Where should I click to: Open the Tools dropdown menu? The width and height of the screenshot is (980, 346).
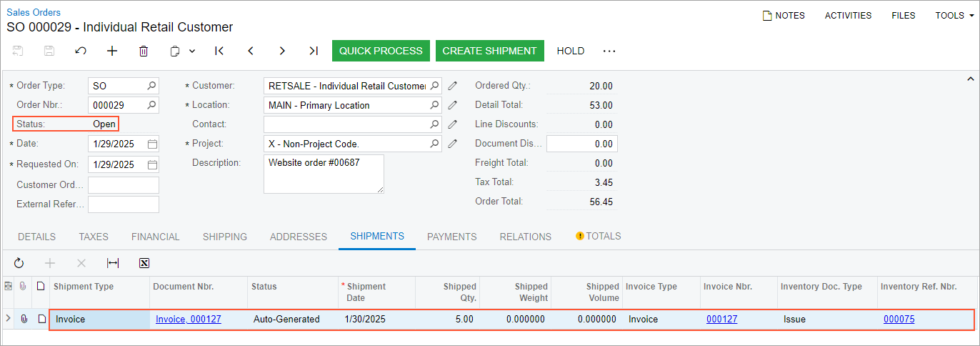click(x=954, y=16)
